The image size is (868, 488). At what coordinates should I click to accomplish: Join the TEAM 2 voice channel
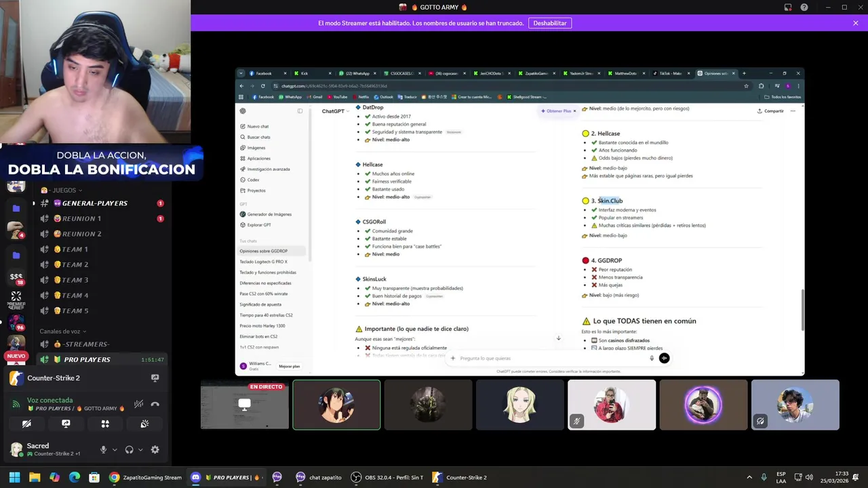coord(100,264)
